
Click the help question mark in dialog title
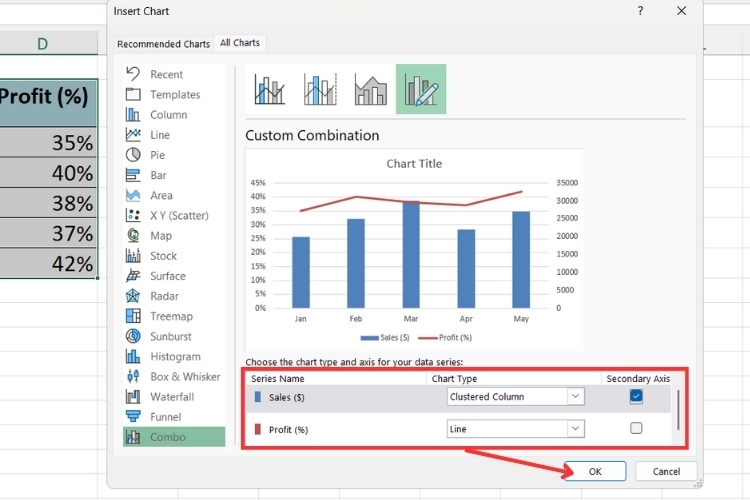640,11
